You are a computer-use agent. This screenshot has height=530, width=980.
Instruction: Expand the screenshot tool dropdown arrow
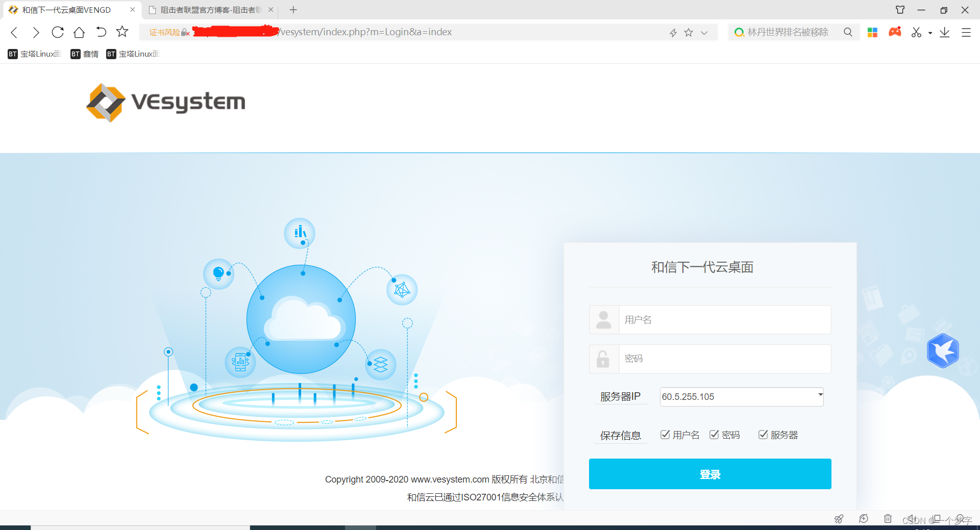pos(930,33)
